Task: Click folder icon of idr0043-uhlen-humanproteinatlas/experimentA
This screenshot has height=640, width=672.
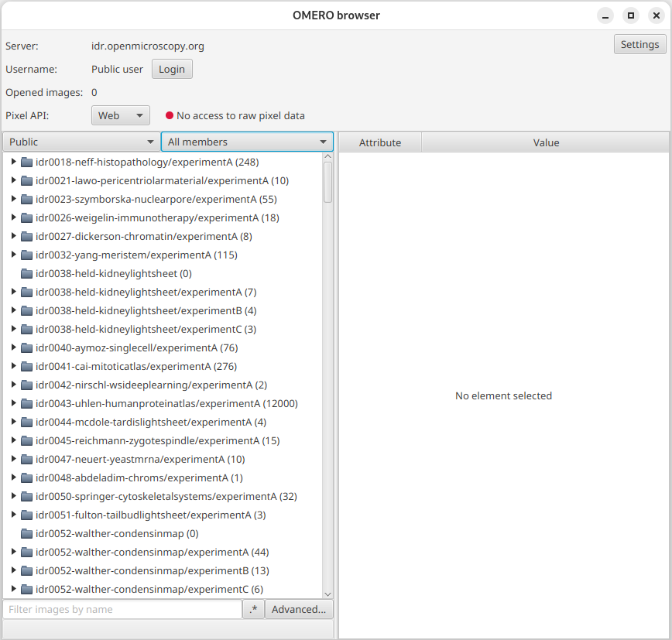Action: coord(26,403)
